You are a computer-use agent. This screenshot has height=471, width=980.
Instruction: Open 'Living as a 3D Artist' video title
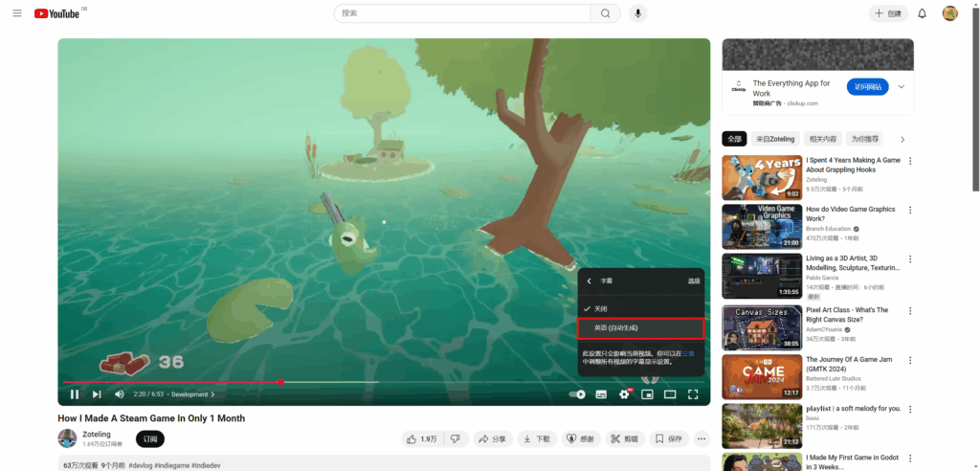coord(853,262)
